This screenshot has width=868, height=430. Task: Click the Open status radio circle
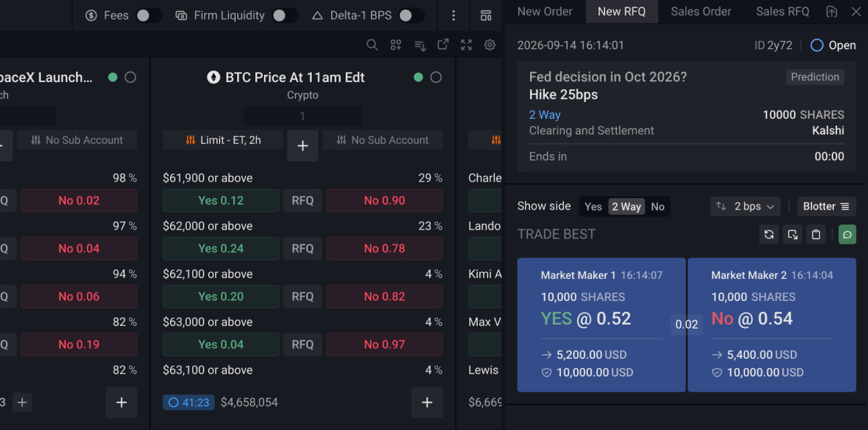tap(817, 45)
